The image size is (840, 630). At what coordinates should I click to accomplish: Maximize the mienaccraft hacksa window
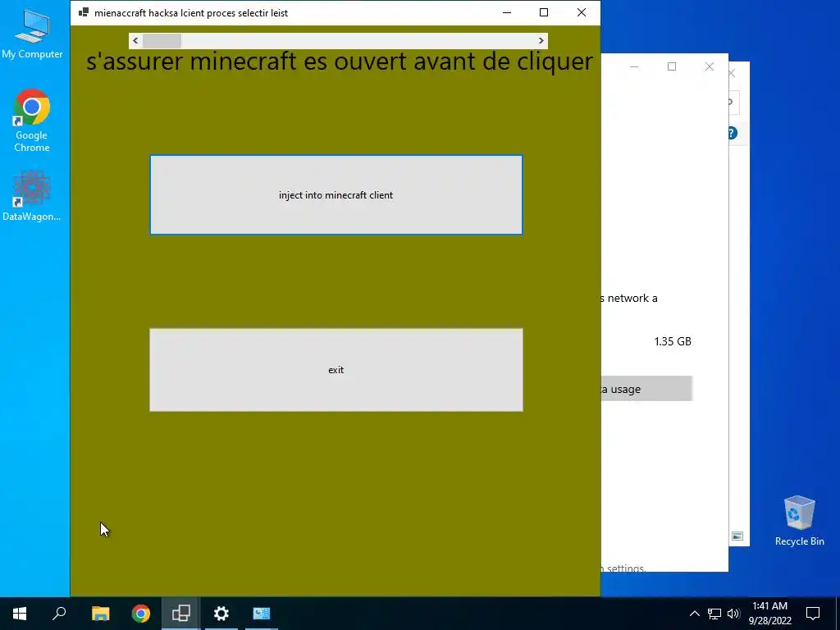[x=544, y=12]
